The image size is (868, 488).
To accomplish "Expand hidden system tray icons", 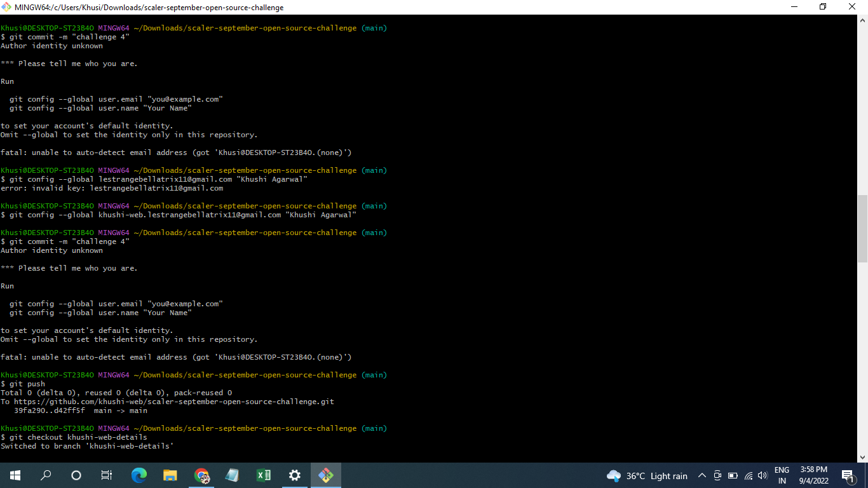I will click(x=702, y=475).
